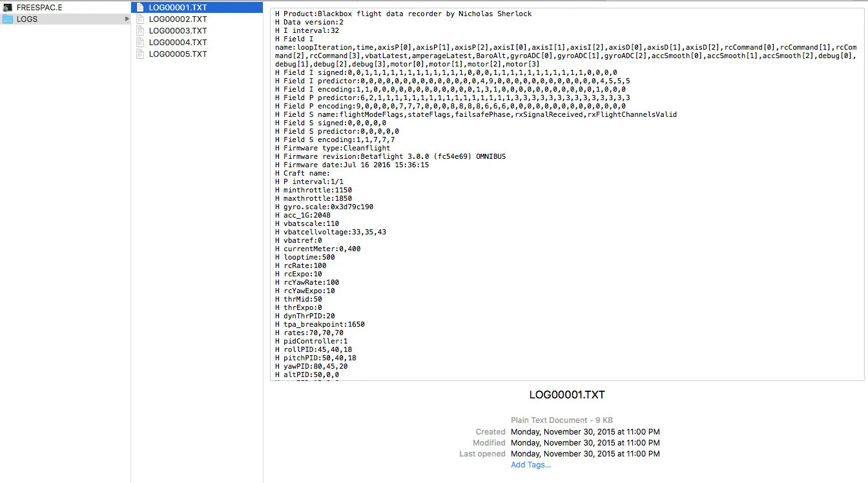The image size is (868, 483).
Task: Select the LOG00002.TXT file name
Action: [x=178, y=19]
